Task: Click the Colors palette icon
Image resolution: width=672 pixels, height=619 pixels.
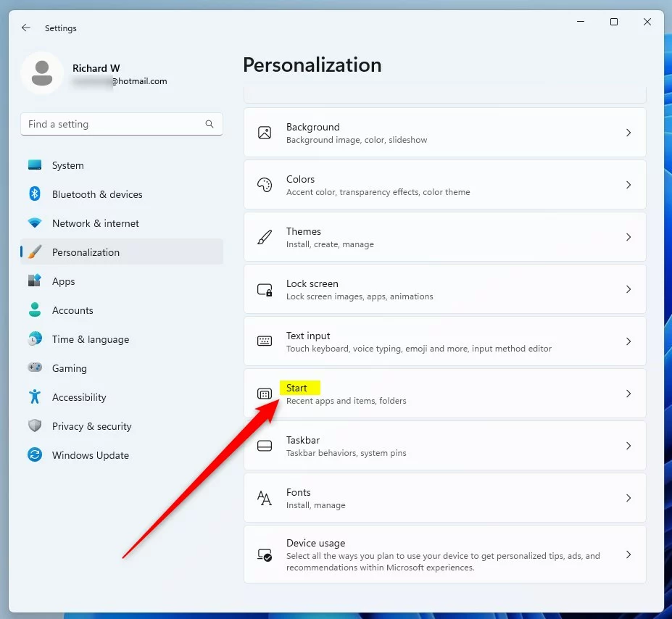Action: pyautogui.click(x=265, y=185)
